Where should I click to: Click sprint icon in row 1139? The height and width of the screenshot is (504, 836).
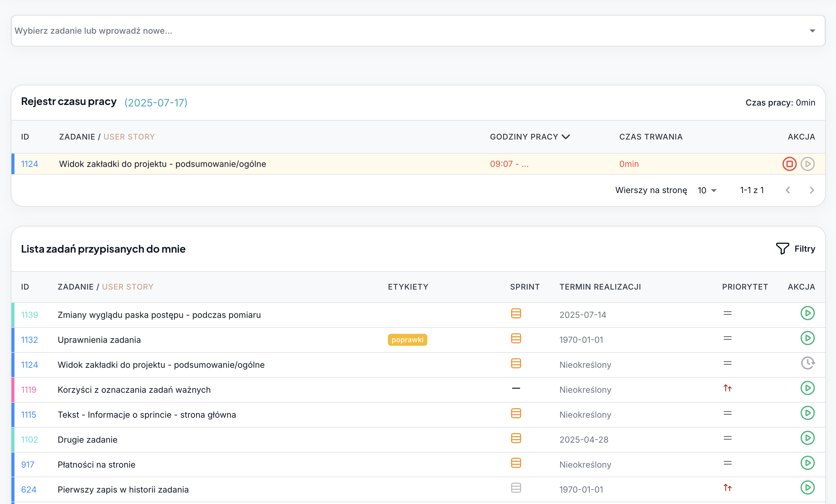click(516, 314)
